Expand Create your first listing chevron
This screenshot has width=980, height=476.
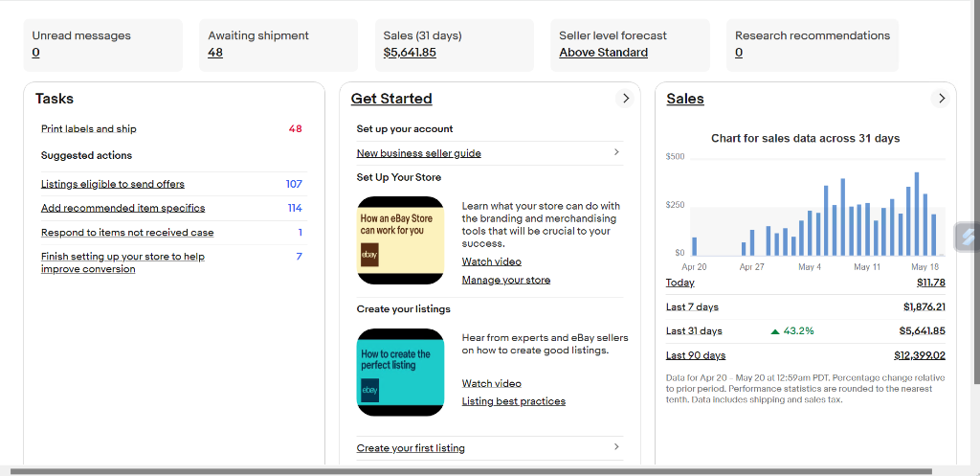coord(616,446)
